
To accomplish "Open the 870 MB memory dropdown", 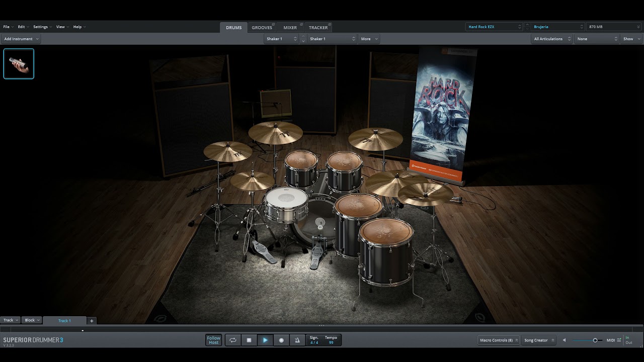I will 614,27.
